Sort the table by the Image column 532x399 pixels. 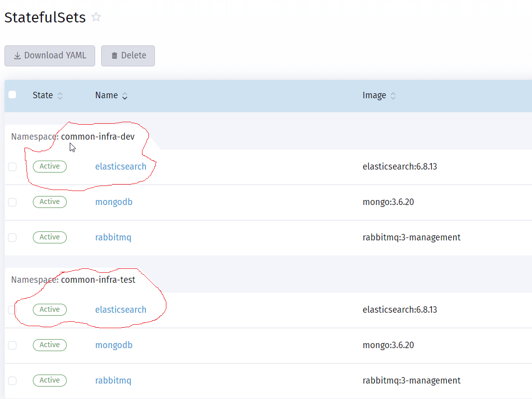click(x=393, y=95)
